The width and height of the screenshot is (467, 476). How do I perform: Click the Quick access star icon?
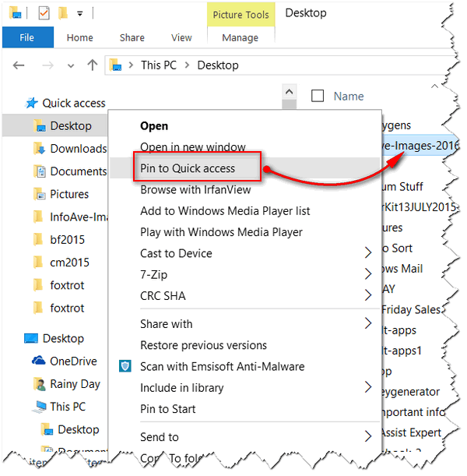coord(31,103)
